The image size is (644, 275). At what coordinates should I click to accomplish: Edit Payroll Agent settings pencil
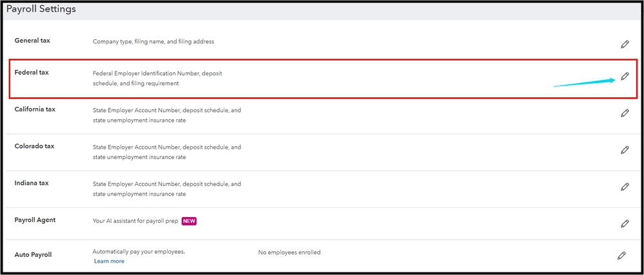pyautogui.click(x=624, y=223)
